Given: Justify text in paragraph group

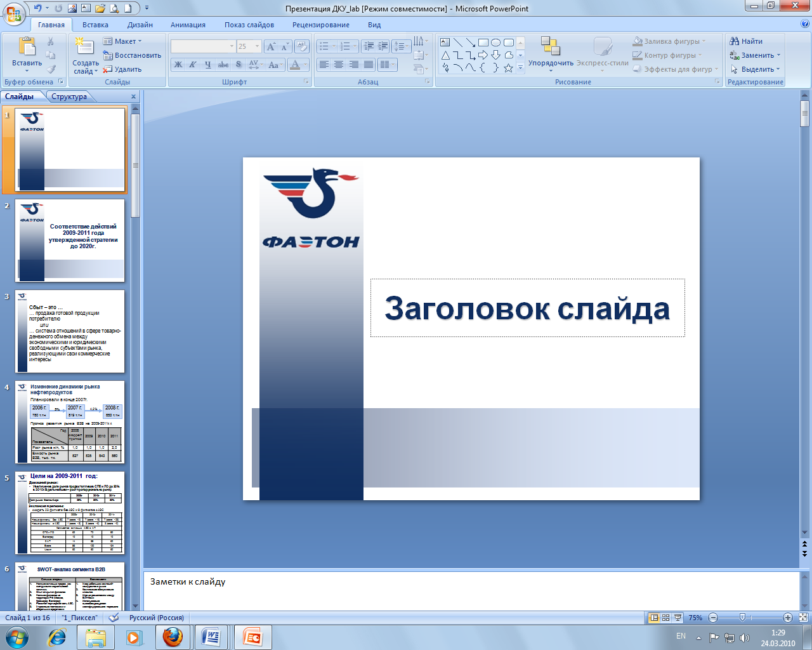Looking at the screenshot, I should click(x=369, y=65).
